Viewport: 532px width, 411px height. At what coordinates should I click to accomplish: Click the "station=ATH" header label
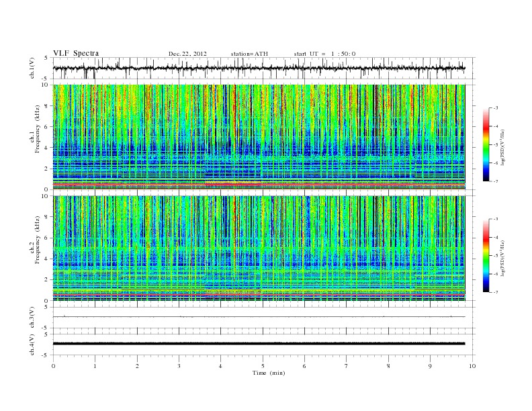[249, 54]
